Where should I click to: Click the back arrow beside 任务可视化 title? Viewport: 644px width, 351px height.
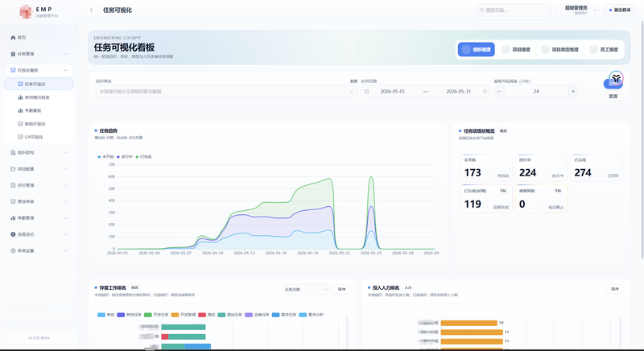[x=92, y=10]
